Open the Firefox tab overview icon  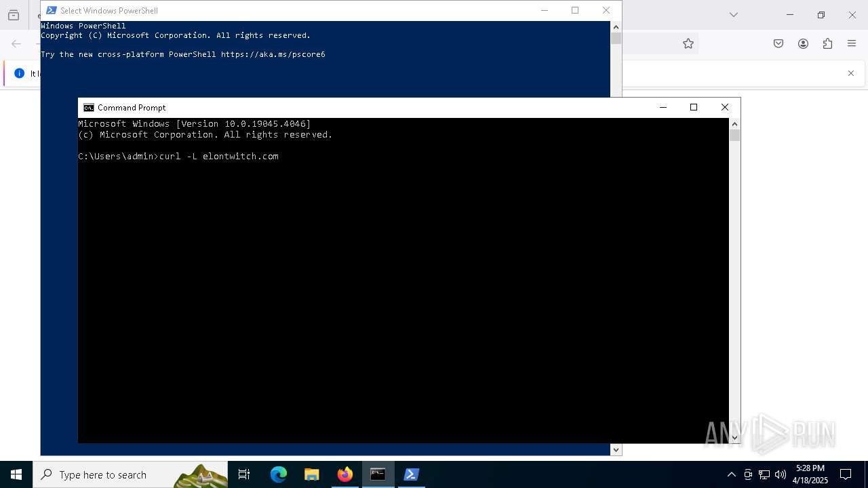[x=14, y=15]
